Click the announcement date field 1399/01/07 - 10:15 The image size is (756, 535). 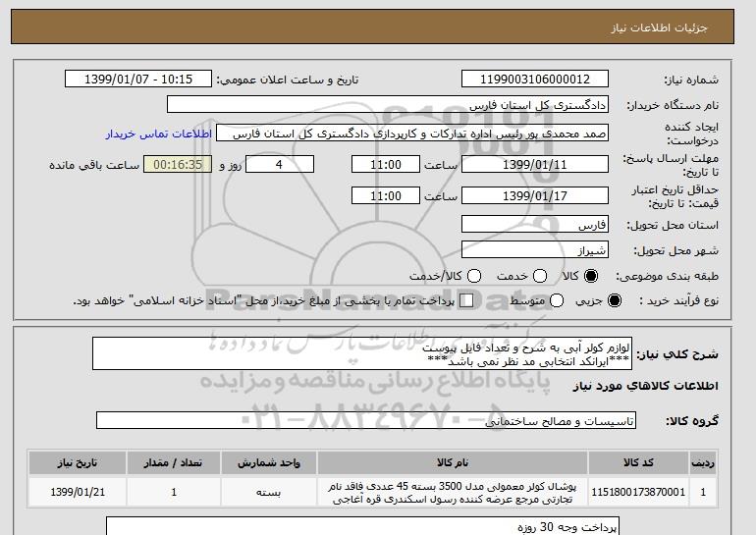click(x=138, y=80)
